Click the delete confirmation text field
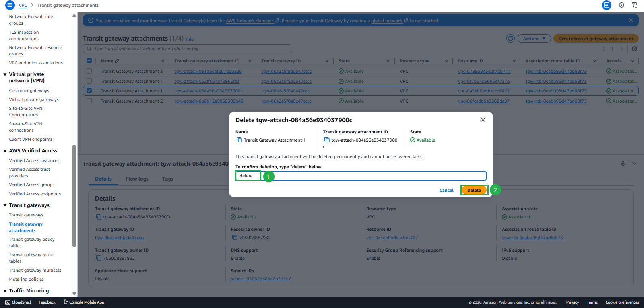644x308 pixels. [361, 176]
